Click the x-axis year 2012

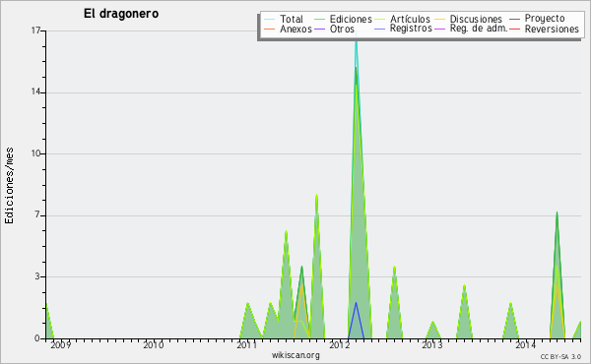(340, 344)
